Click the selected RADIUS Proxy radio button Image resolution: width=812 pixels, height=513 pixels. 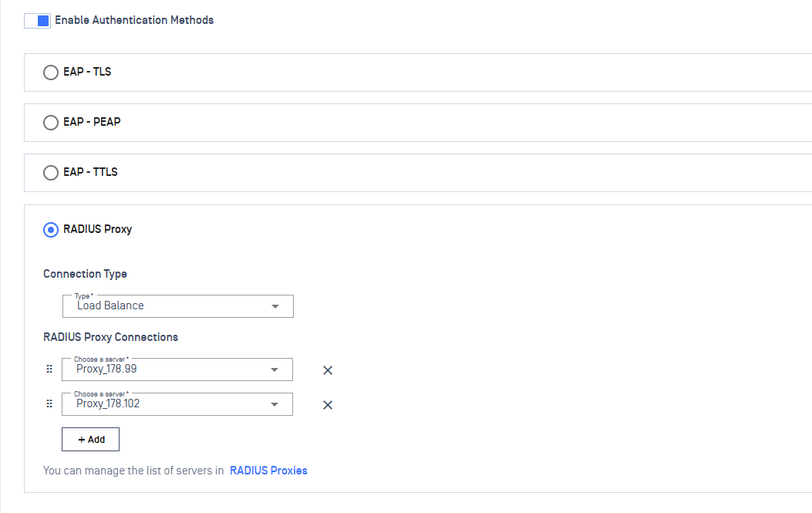[51, 230]
